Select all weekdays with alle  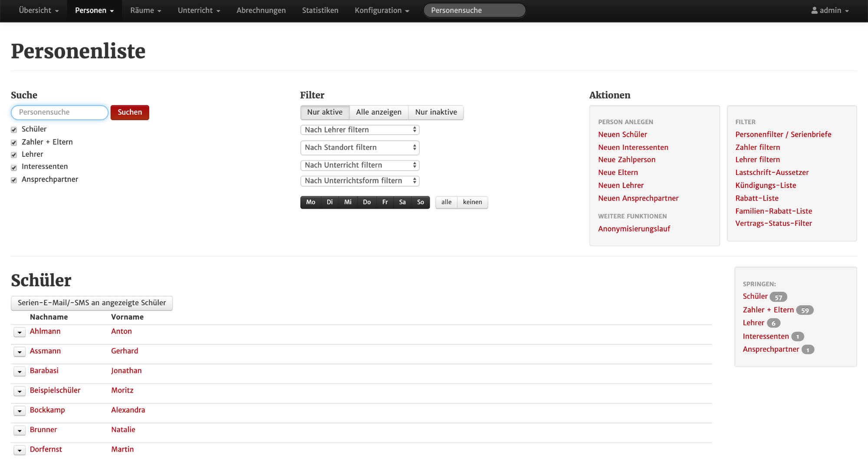click(x=446, y=202)
